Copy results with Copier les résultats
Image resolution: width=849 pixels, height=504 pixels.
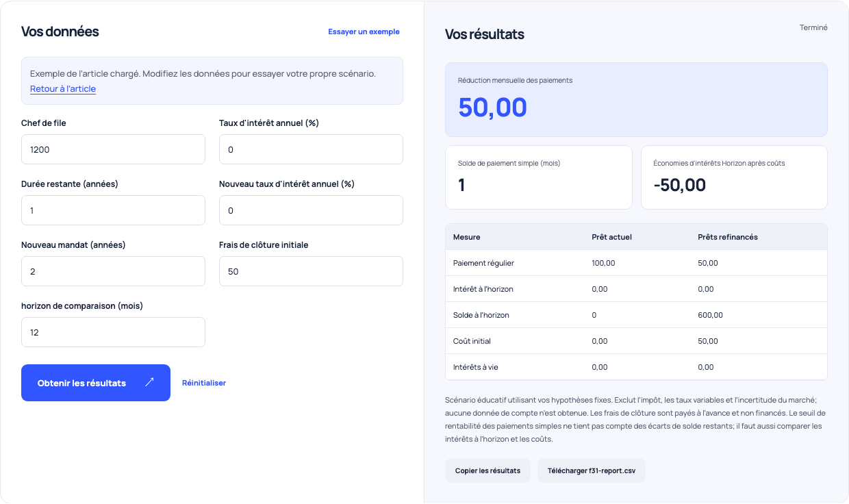pyautogui.click(x=487, y=470)
